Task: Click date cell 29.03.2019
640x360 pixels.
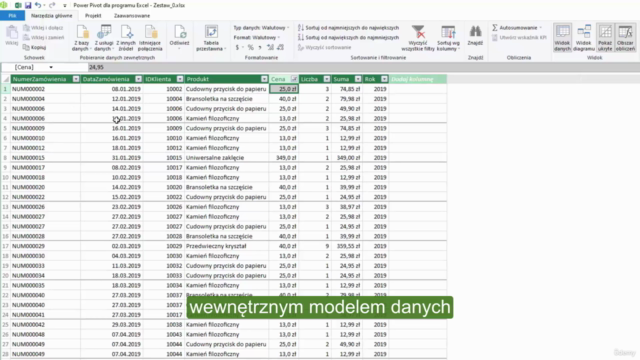Action: 112,324
